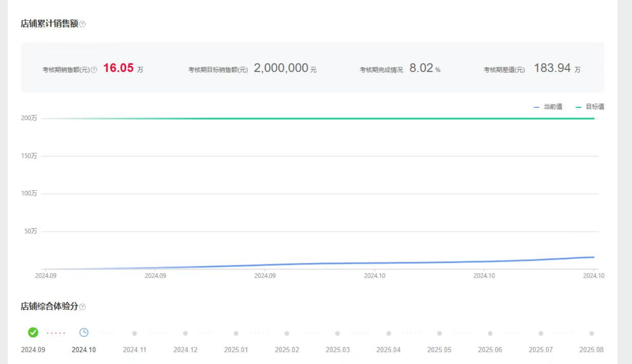Click the 2025.03 timeline dot
Image resolution: width=632 pixels, height=364 pixels.
338,333
